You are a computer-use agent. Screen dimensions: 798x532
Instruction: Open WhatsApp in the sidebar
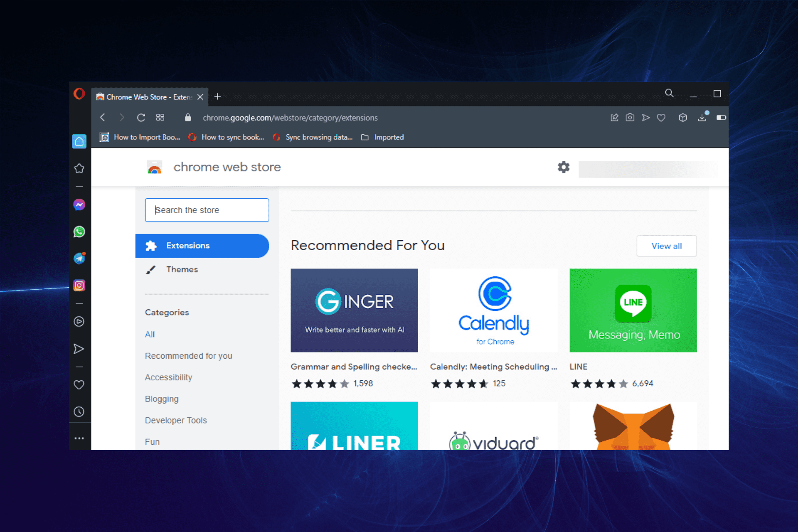79,232
